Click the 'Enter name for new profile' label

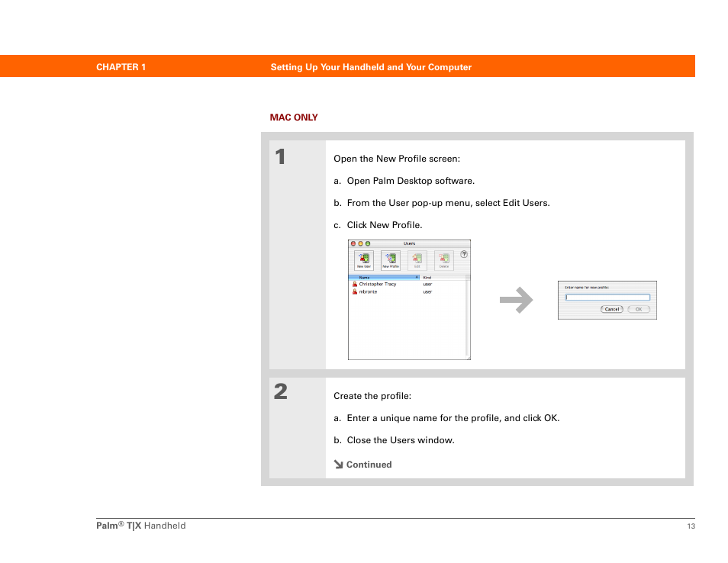(x=587, y=288)
